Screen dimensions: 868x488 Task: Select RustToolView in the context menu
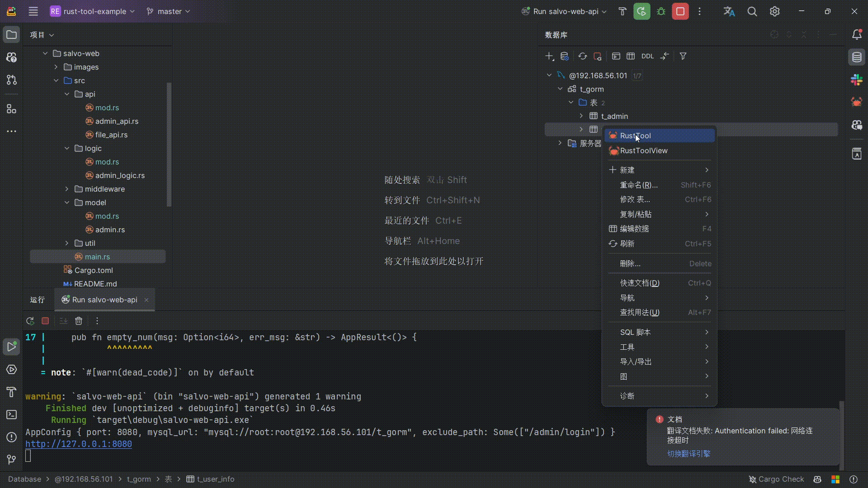point(643,150)
